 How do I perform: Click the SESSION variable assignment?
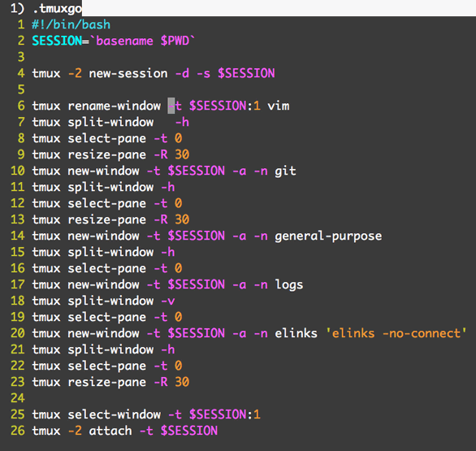pyautogui.click(x=57, y=41)
